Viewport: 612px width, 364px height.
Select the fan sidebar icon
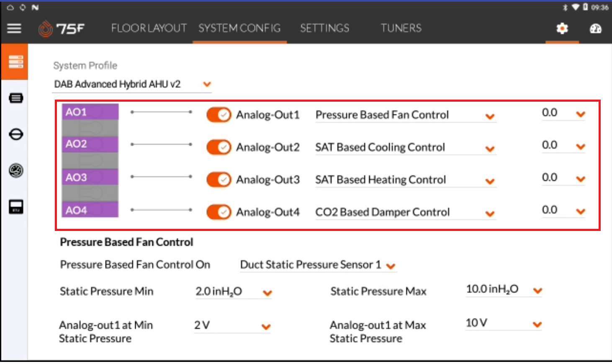pyautogui.click(x=16, y=171)
